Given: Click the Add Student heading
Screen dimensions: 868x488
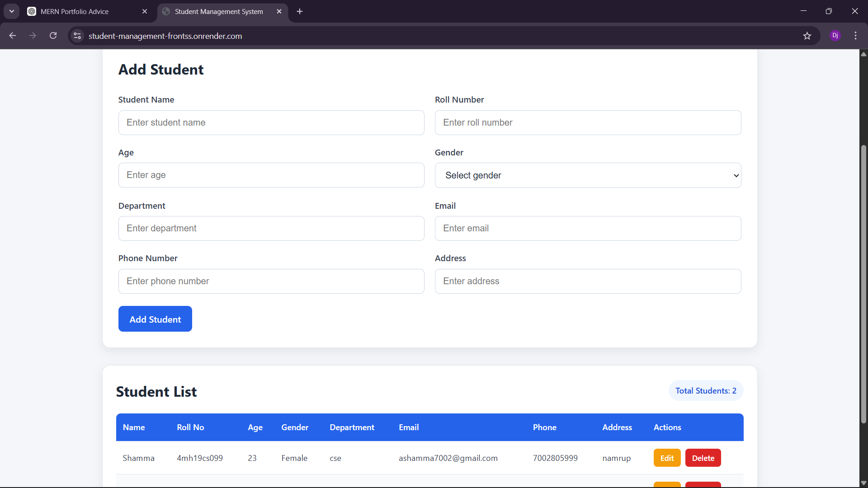Looking at the screenshot, I should 161,70.
